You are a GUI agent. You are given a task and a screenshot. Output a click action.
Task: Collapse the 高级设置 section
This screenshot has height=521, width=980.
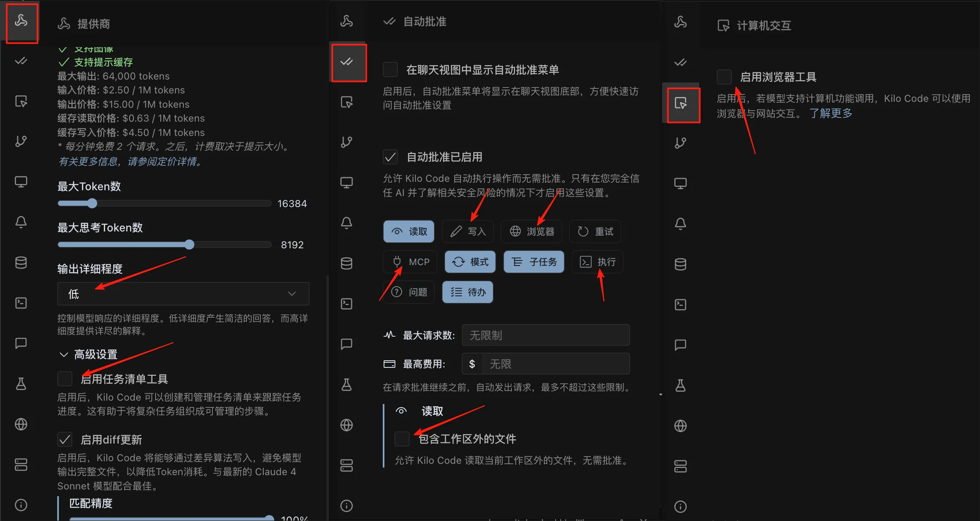88,354
